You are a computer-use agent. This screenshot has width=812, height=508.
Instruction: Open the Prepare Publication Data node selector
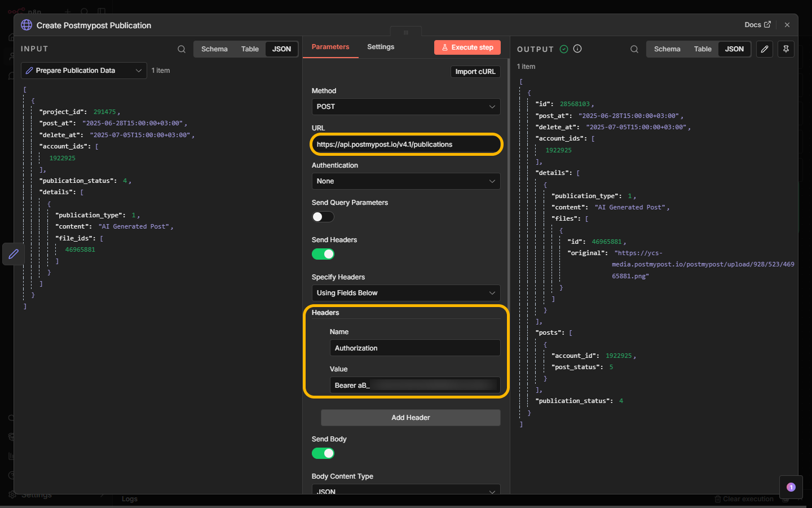coord(84,71)
